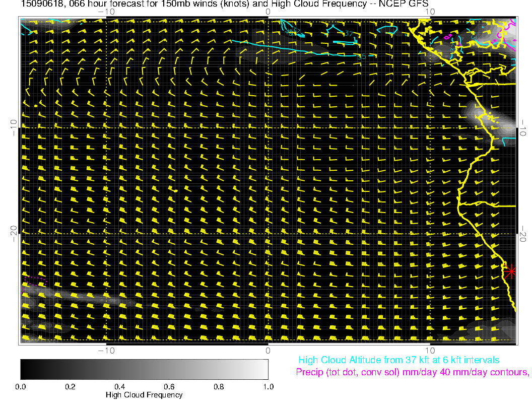Select the cyan High Cloud Altitude legend text
Viewport: 532px width, 411px height.
click(398, 360)
